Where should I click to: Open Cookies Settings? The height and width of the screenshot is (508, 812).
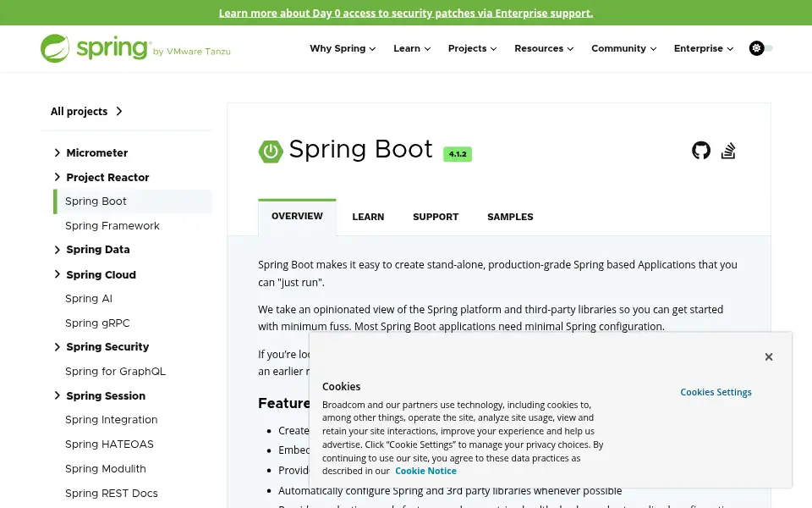coord(716,392)
